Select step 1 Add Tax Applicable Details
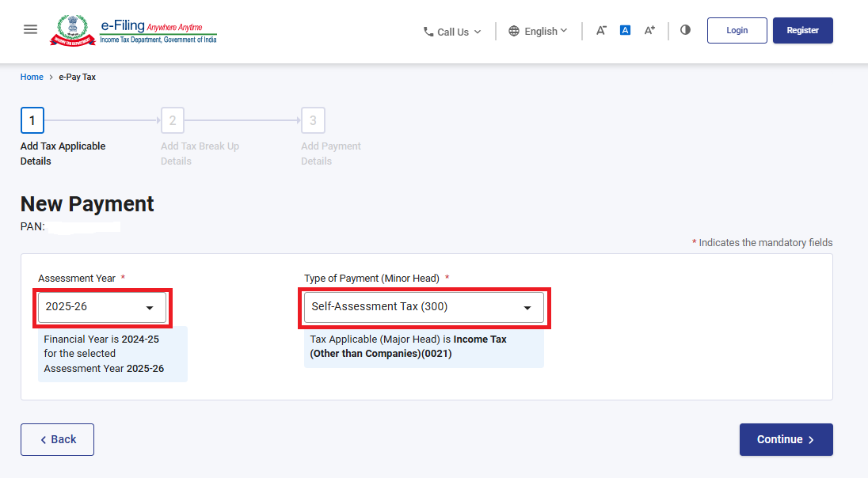This screenshot has height=478, width=868. point(32,121)
